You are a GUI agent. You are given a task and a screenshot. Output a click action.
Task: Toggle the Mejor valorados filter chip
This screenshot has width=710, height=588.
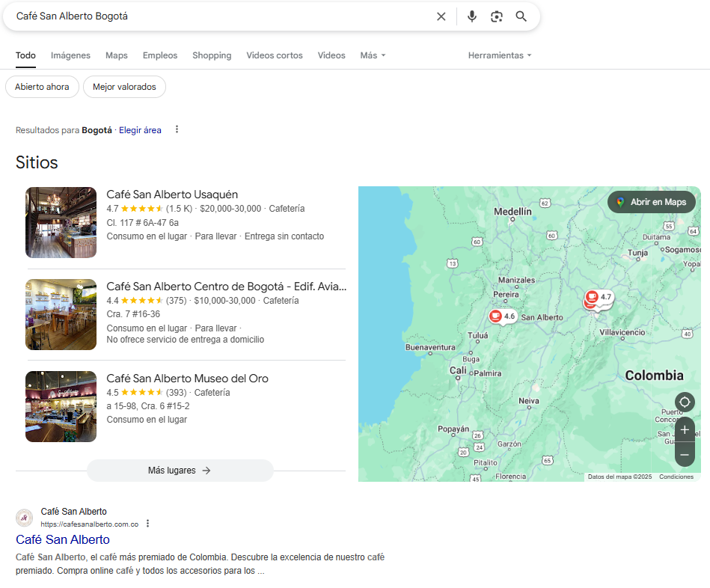tap(124, 87)
